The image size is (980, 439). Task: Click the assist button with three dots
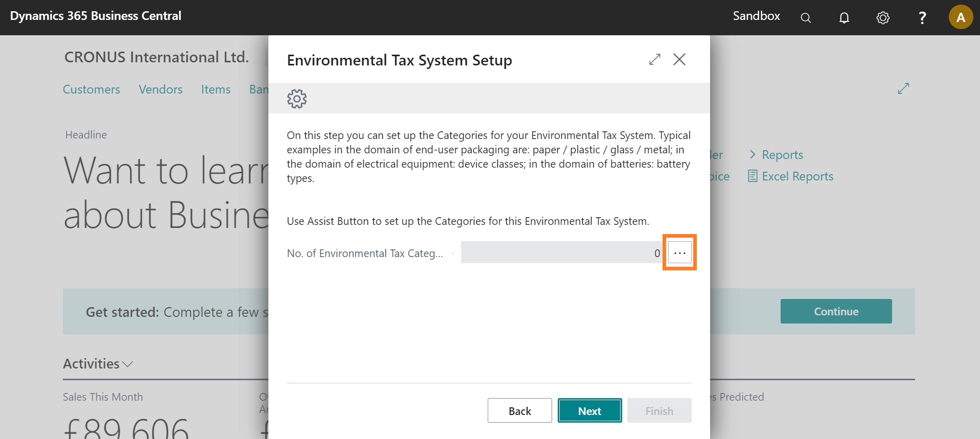(679, 252)
